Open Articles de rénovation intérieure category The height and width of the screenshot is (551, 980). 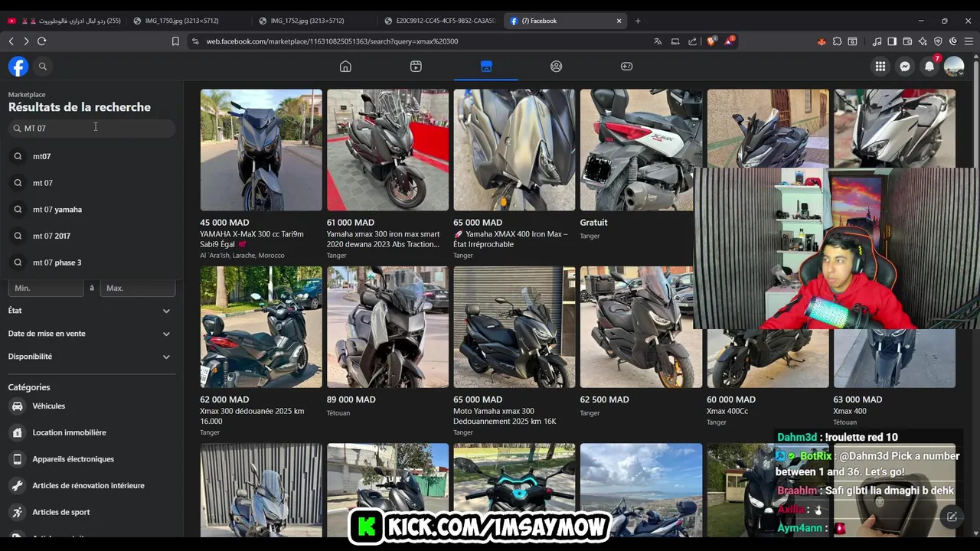click(90, 486)
